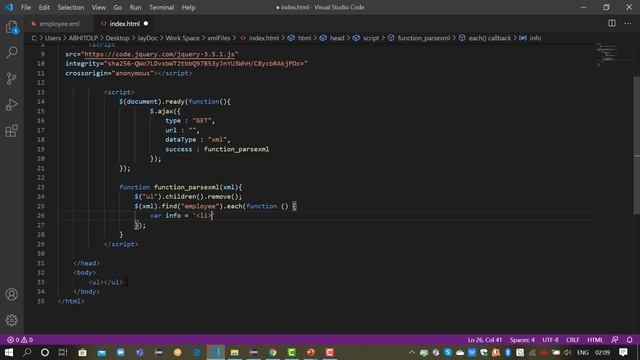
Task: Change encoding via UTF-8
Action: tap(550, 340)
